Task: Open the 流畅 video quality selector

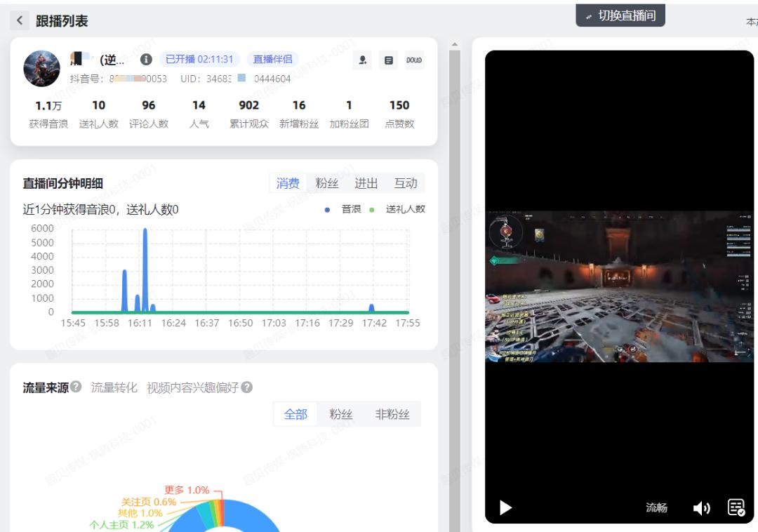Action: tap(656, 508)
